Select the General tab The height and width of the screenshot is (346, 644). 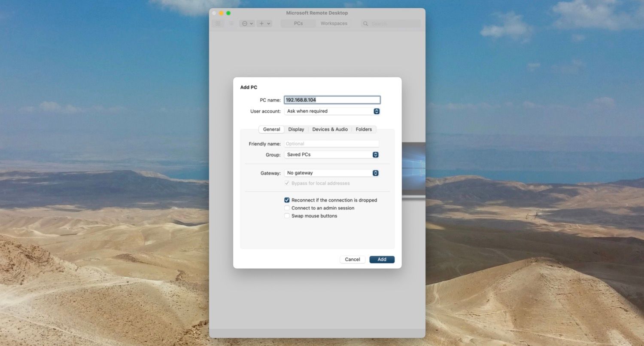tap(271, 129)
